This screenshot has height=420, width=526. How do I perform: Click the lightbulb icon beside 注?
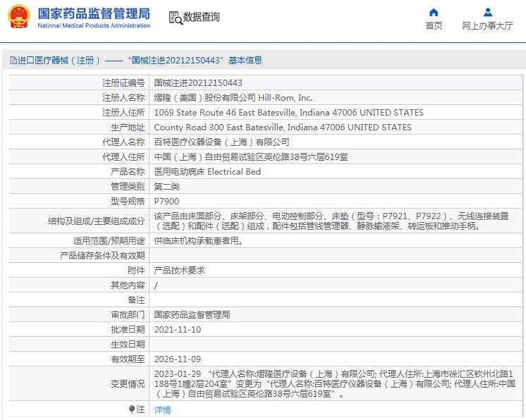[131, 409]
